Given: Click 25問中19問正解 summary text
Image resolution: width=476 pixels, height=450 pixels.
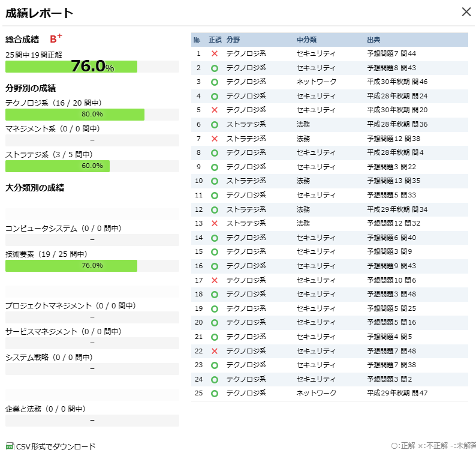Looking at the screenshot, I should pos(34,55).
